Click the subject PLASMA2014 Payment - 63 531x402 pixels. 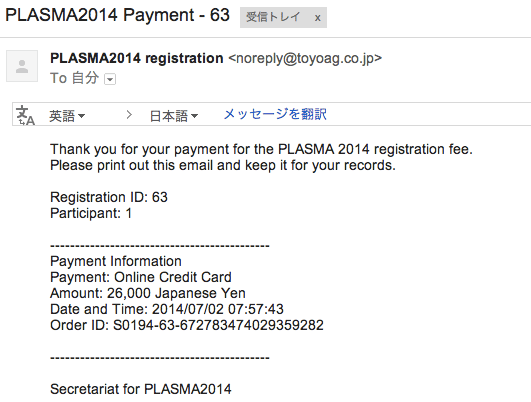coord(118,15)
